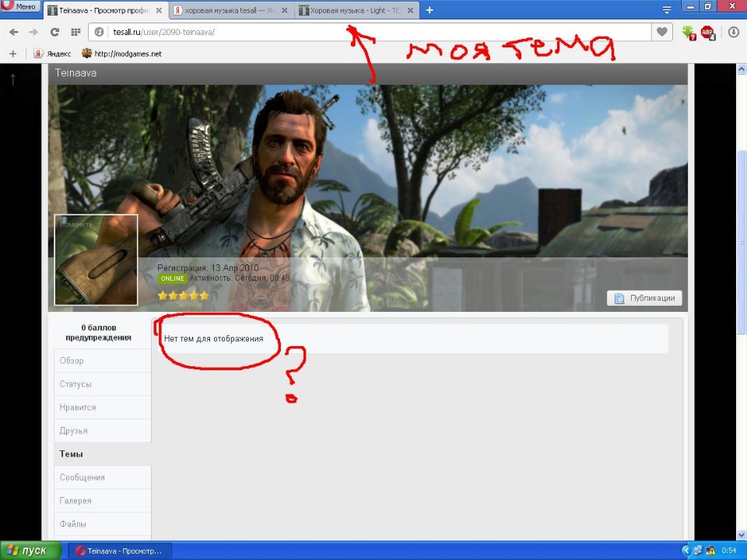747x560 pixels.
Task: Switch to the Yandex search tab
Action: point(231,10)
